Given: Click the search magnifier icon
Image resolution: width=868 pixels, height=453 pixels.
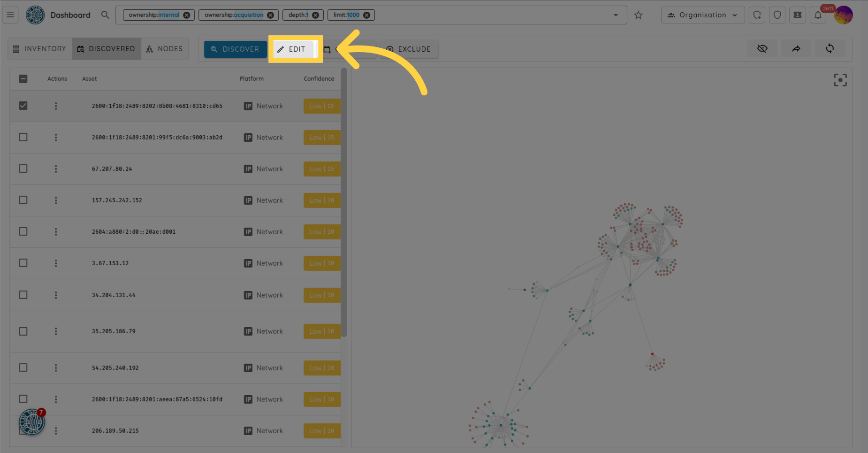Looking at the screenshot, I should pos(105,15).
